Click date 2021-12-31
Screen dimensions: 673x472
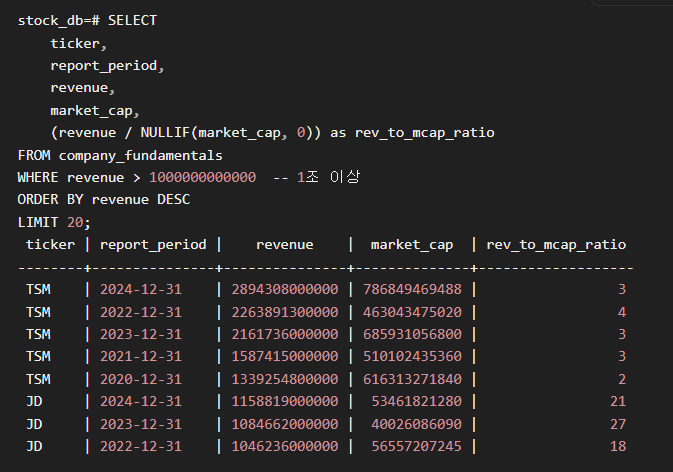pyautogui.click(x=141, y=357)
